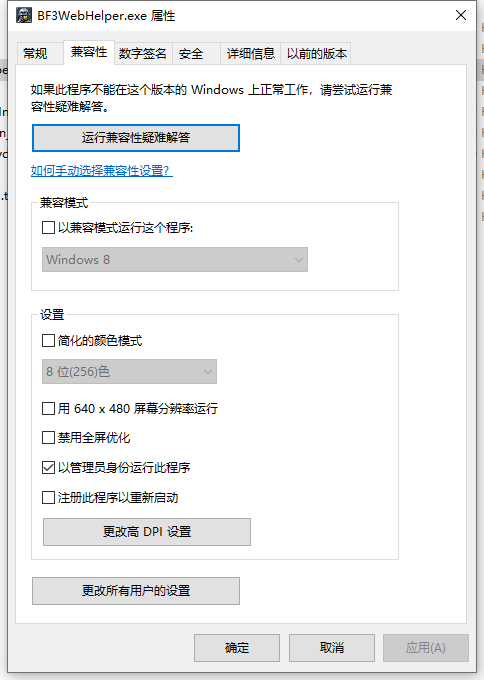Enable 注册此程序以重新启动 checkbox
The height and width of the screenshot is (680, 484).
coord(48,497)
